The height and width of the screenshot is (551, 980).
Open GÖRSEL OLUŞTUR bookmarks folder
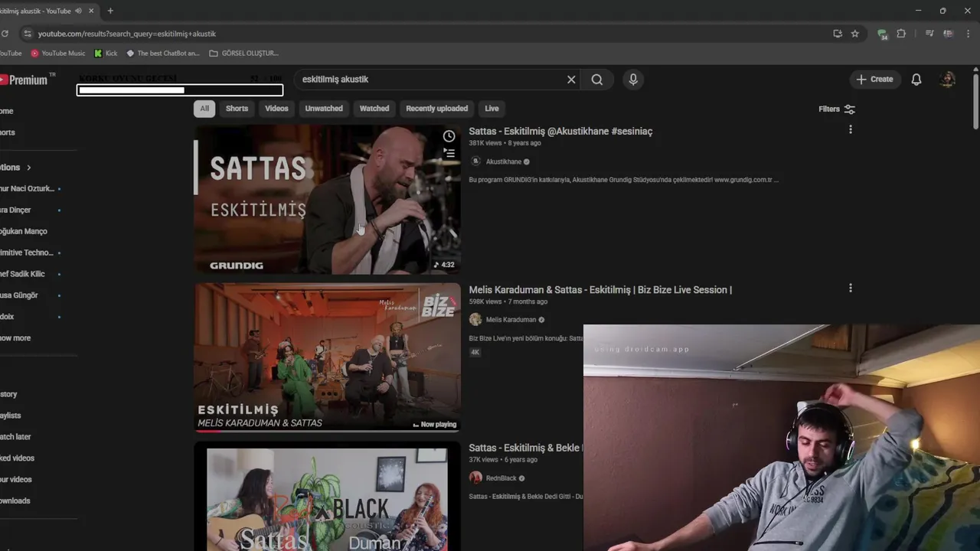click(243, 54)
